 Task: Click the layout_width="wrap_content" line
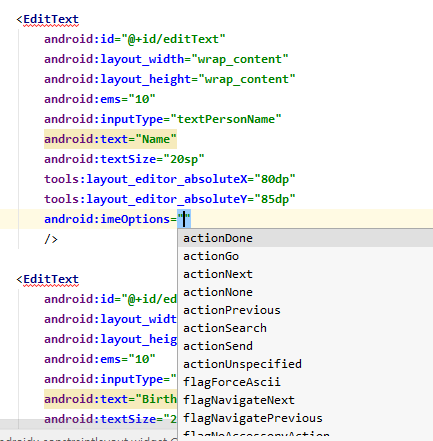[x=166, y=59]
